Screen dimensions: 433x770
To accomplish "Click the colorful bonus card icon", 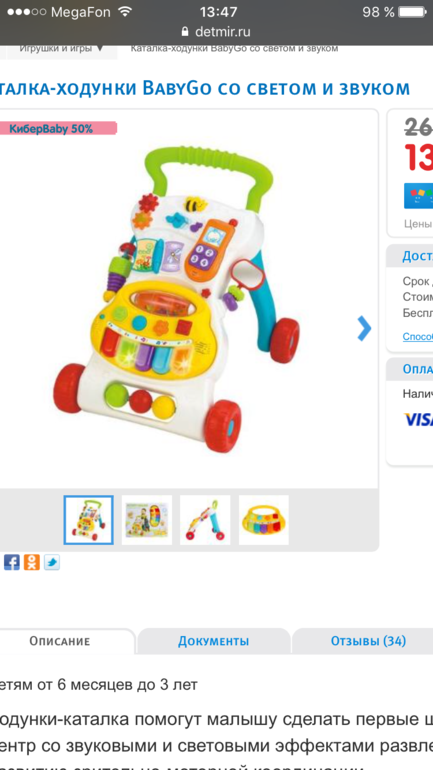I will (418, 196).
